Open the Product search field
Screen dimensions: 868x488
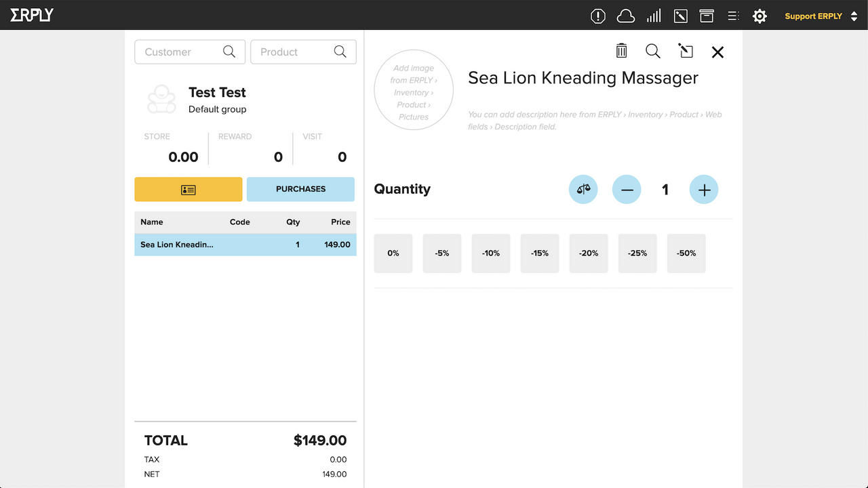(303, 52)
